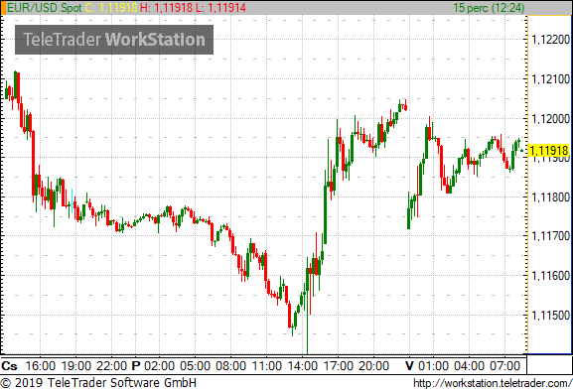Select the low value L: 1,11914

coord(220,8)
